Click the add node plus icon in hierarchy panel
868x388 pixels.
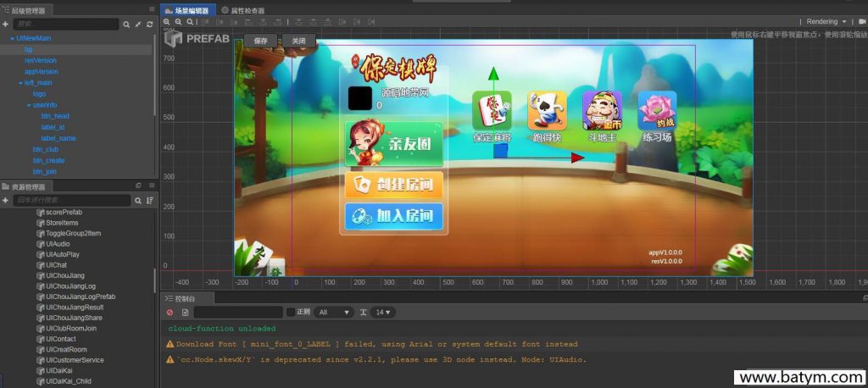pos(5,25)
